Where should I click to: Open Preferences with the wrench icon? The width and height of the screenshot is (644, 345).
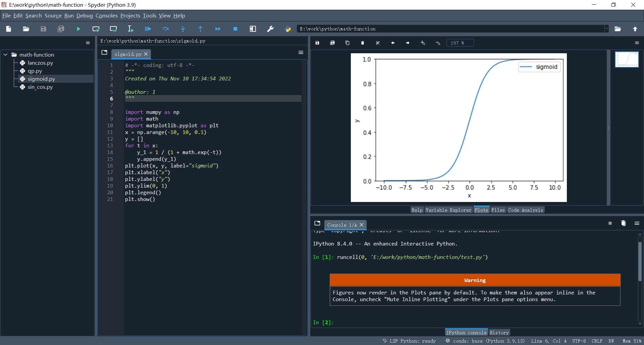tap(270, 29)
